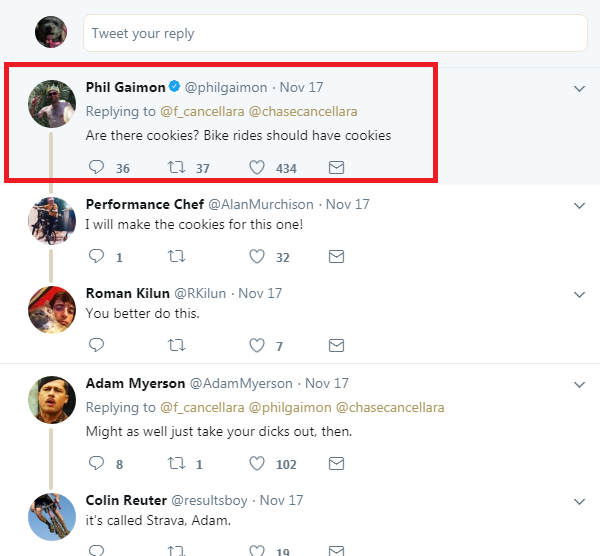Like Roman Kilun's tweet with 7 likes
600x556 pixels.
point(257,346)
